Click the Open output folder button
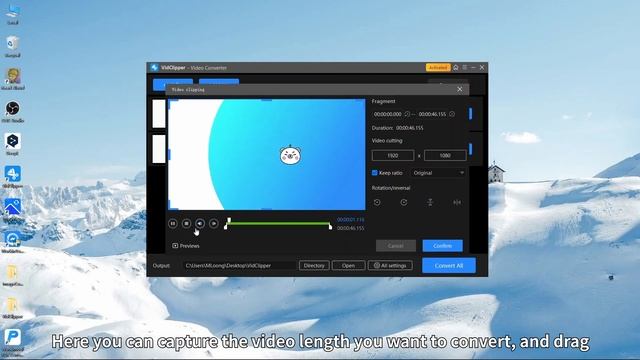This screenshot has width=640, height=360. (348, 265)
